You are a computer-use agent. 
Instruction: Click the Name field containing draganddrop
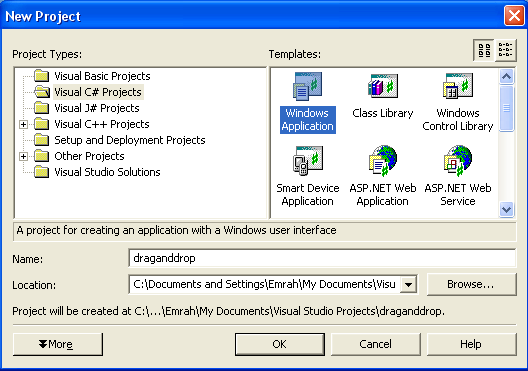click(322, 259)
